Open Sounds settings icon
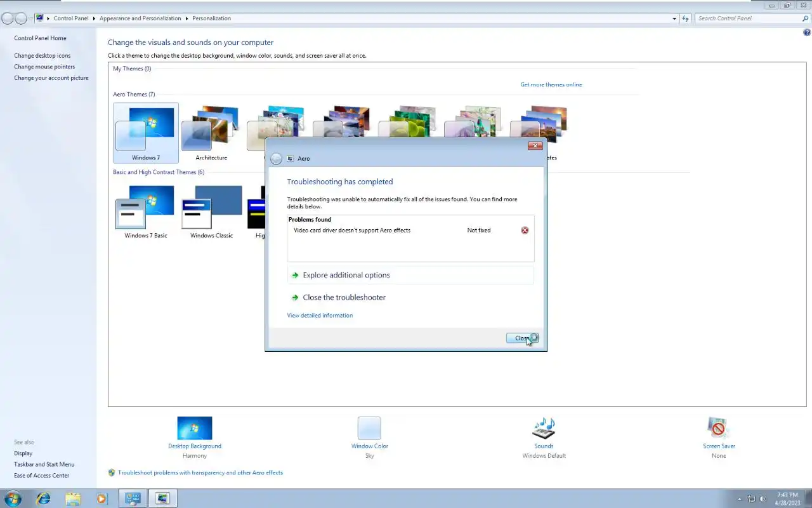Image resolution: width=812 pixels, height=508 pixels. tap(544, 428)
